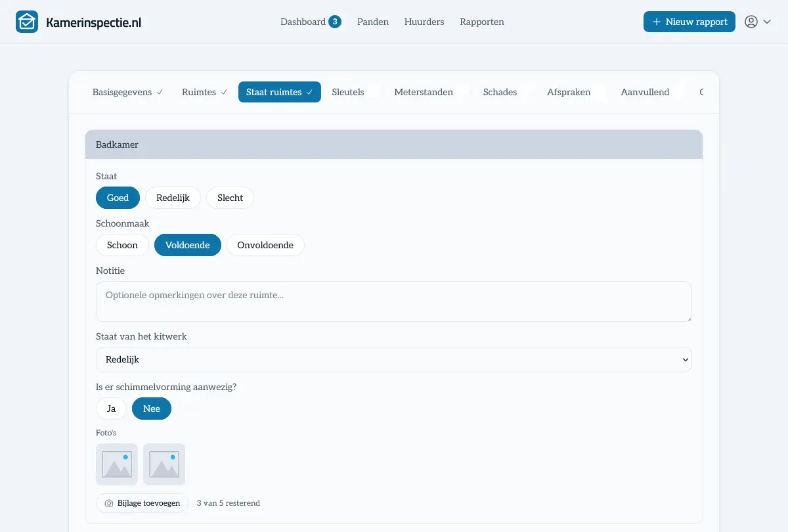Open the first photo thumbnail
Image resolution: width=788 pixels, height=532 pixels.
click(117, 464)
